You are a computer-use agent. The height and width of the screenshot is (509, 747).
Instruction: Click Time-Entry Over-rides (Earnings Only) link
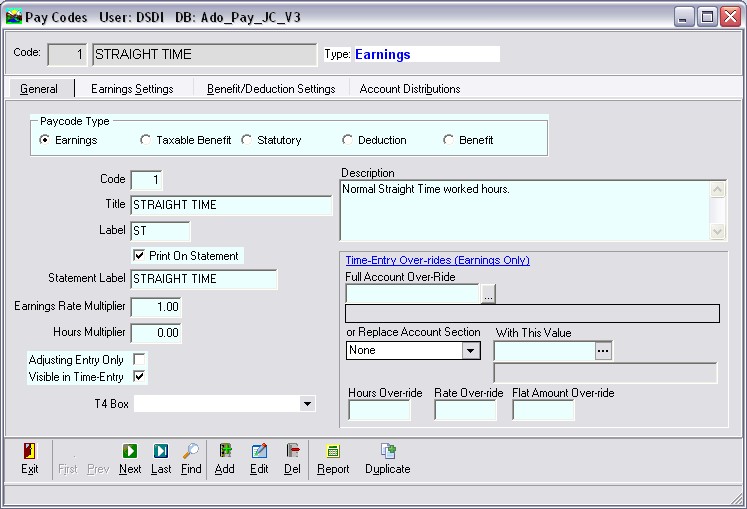(x=437, y=260)
